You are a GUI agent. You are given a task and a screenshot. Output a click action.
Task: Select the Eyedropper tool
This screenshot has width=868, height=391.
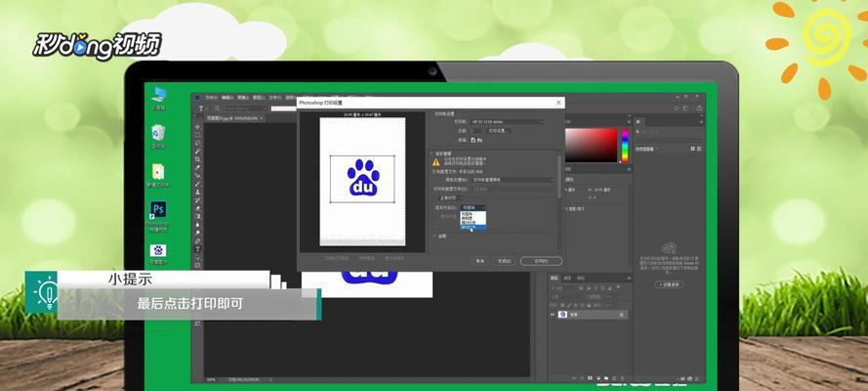point(197,167)
